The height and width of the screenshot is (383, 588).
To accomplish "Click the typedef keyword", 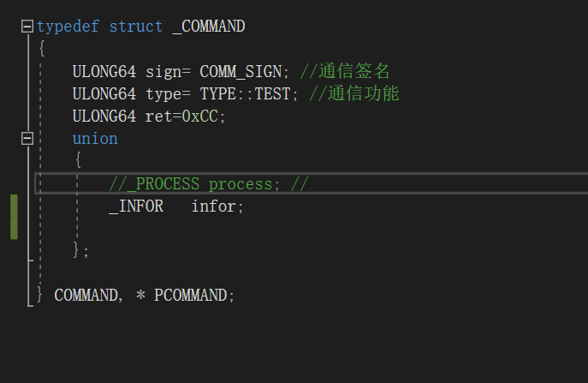I will pos(68,27).
